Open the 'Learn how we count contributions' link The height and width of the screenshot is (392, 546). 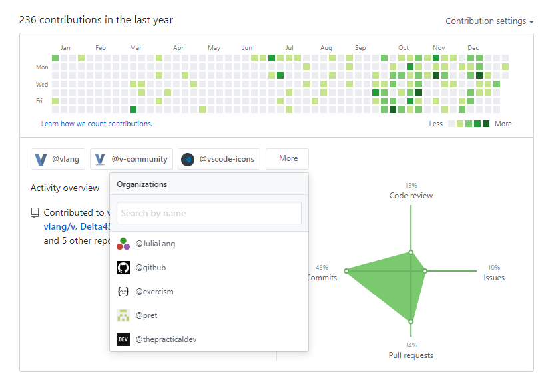tap(97, 124)
